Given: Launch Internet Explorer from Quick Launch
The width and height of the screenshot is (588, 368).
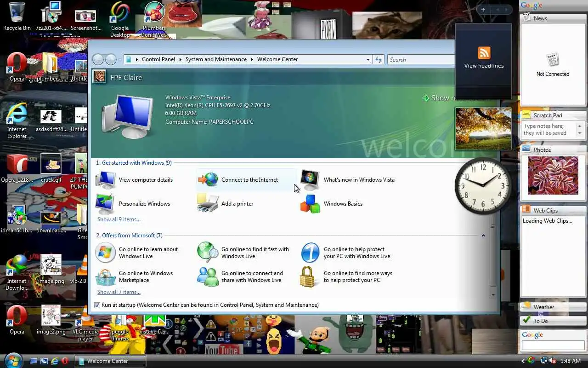Looking at the screenshot, I should click(x=55, y=362).
